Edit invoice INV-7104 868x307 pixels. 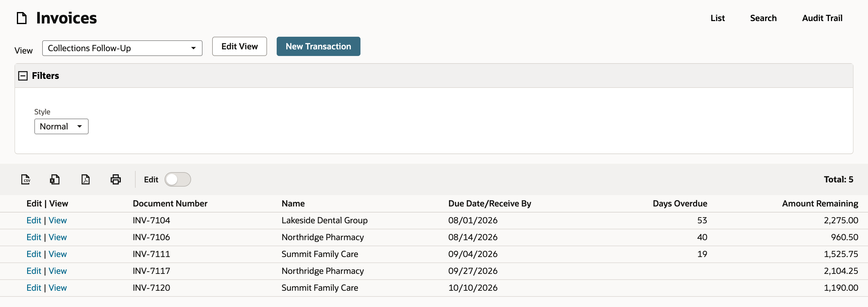pos(34,221)
